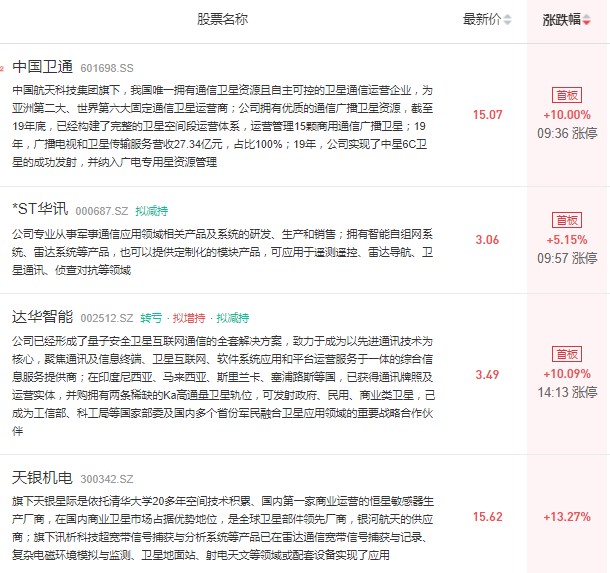Click the 09:36 涨停 time label
The height and width of the screenshot is (573, 610).
click(x=567, y=133)
